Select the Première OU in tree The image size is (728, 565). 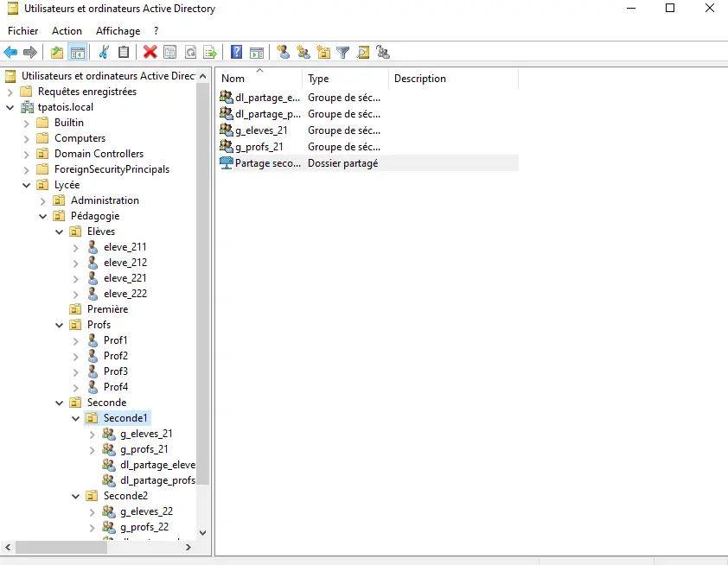(x=108, y=309)
